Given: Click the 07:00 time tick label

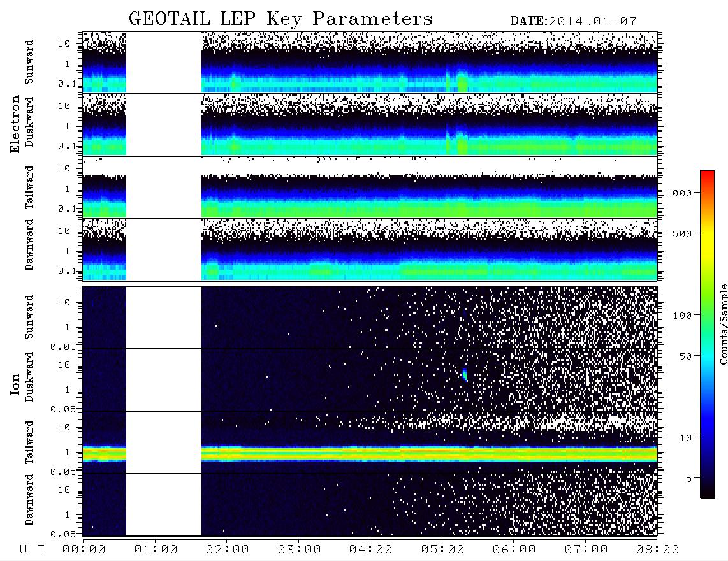Looking at the screenshot, I should [586, 550].
